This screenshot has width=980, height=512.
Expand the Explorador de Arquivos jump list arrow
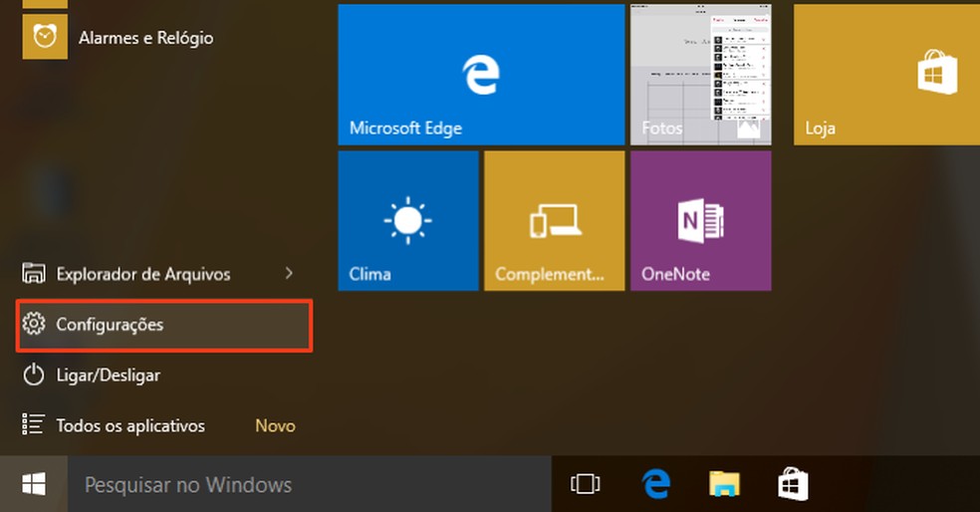pyautogui.click(x=289, y=273)
